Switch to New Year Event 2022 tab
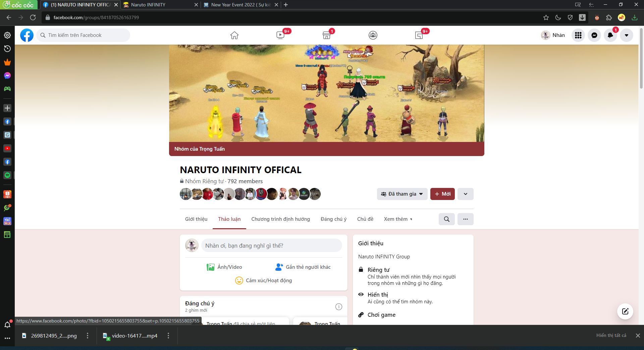The height and width of the screenshot is (350, 644). pos(241,5)
